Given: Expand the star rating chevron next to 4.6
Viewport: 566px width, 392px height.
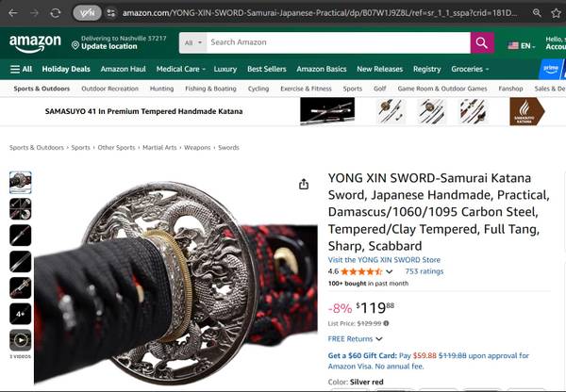Looking at the screenshot, I should (389, 271).
